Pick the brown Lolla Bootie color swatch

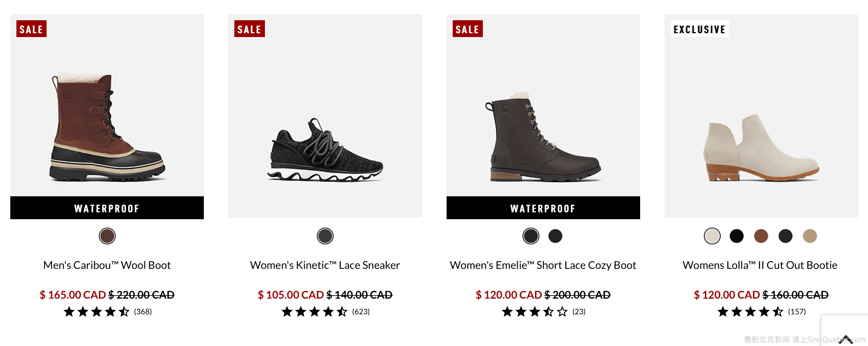(761, 236)
